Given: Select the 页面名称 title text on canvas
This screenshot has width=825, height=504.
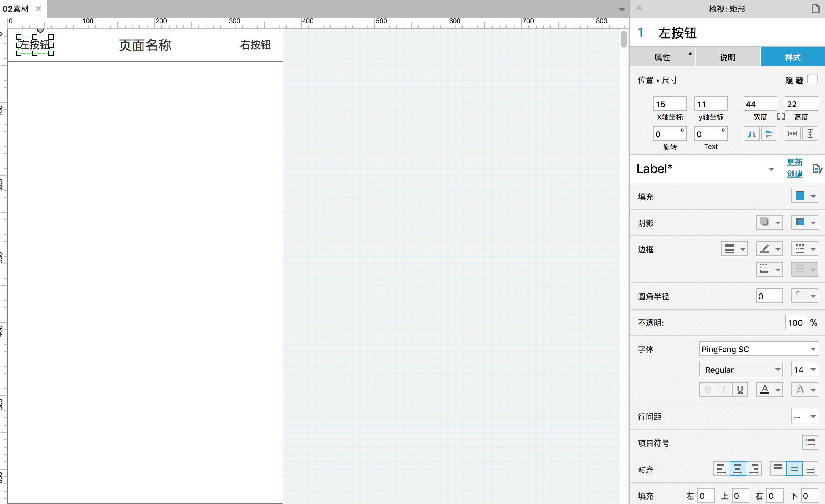Looking at the screenshot, I should pos(145,45).
